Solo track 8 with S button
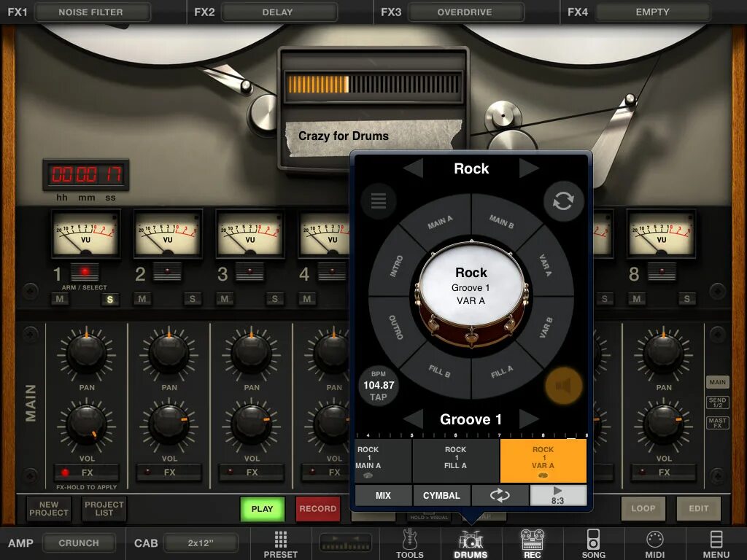This screenshot has width=747, height=560. tap(687, 299)
